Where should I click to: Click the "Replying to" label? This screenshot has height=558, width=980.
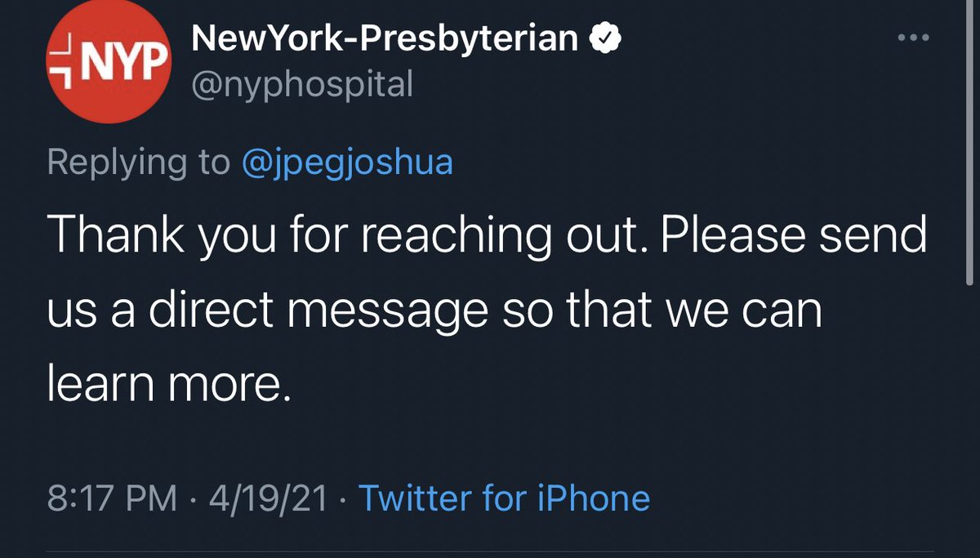(139, 162)
